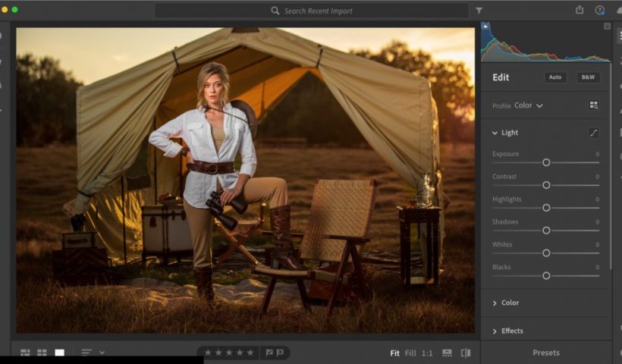Expand the Effects panel section
Screen dimensions: 622x364
(495, 331)
